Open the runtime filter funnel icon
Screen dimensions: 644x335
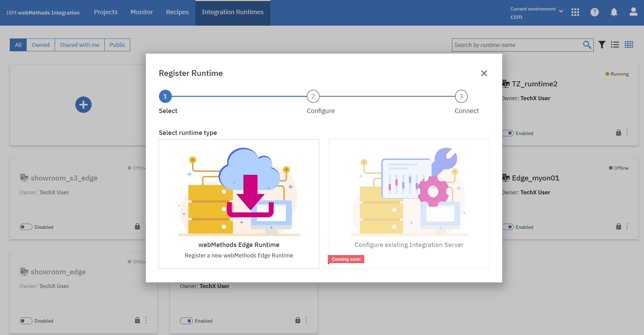(x=602, y=45)
